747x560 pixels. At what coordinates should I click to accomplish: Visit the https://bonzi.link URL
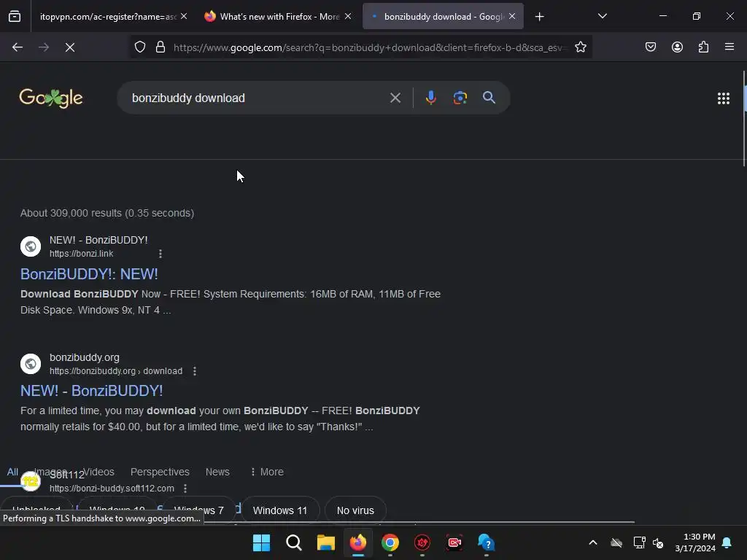[x=82, y=254]
